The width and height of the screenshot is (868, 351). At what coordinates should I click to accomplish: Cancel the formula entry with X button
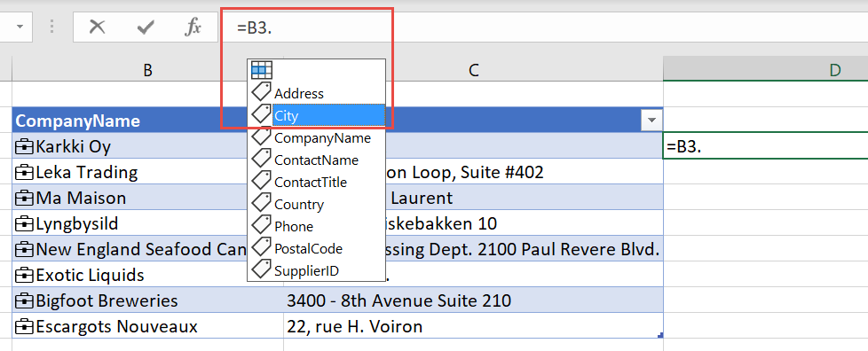(97, 27)
